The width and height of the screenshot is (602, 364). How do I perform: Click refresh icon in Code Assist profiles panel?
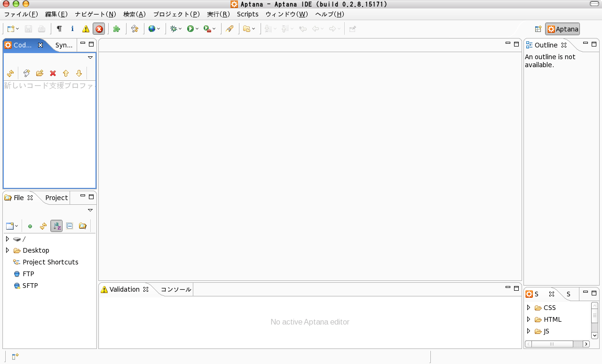(10, 73)
